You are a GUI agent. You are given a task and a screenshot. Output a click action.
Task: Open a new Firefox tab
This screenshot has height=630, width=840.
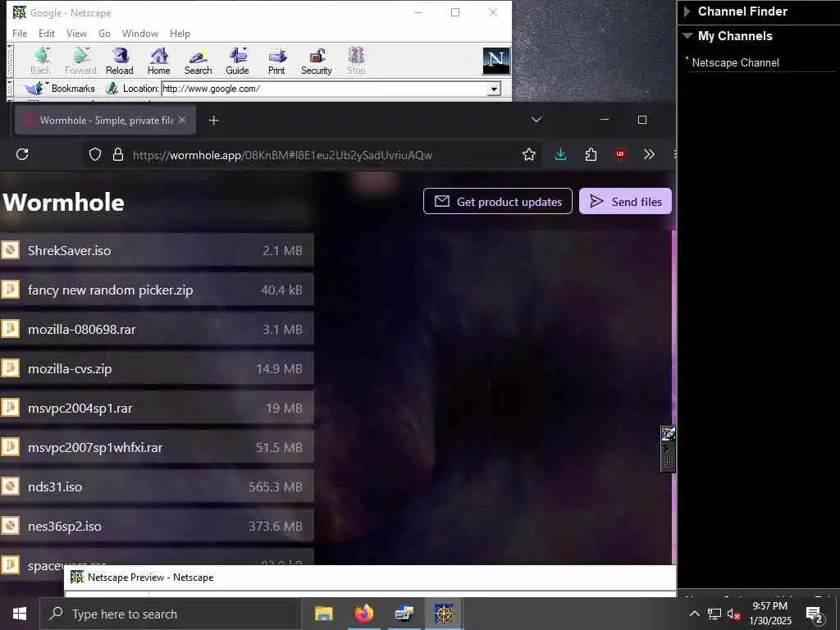coord(214,121)
